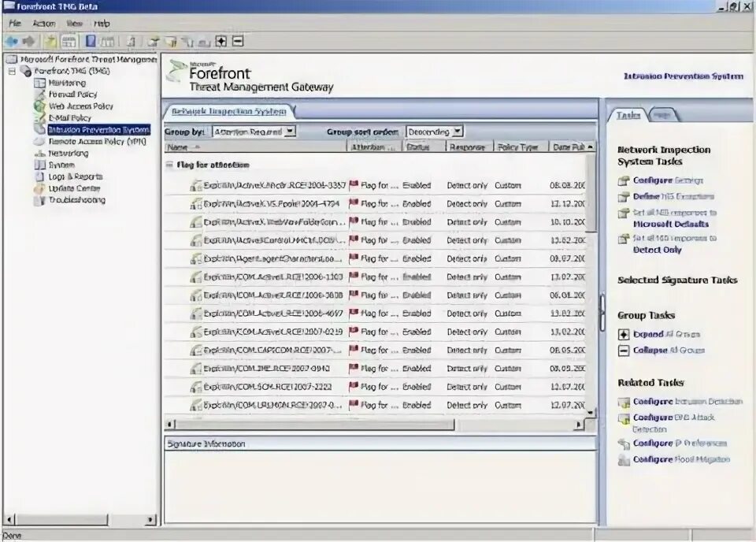Viewport: 756px width, 542px height.
Task: Select the Tasks tab in right pane
Action: click(628, 115)
